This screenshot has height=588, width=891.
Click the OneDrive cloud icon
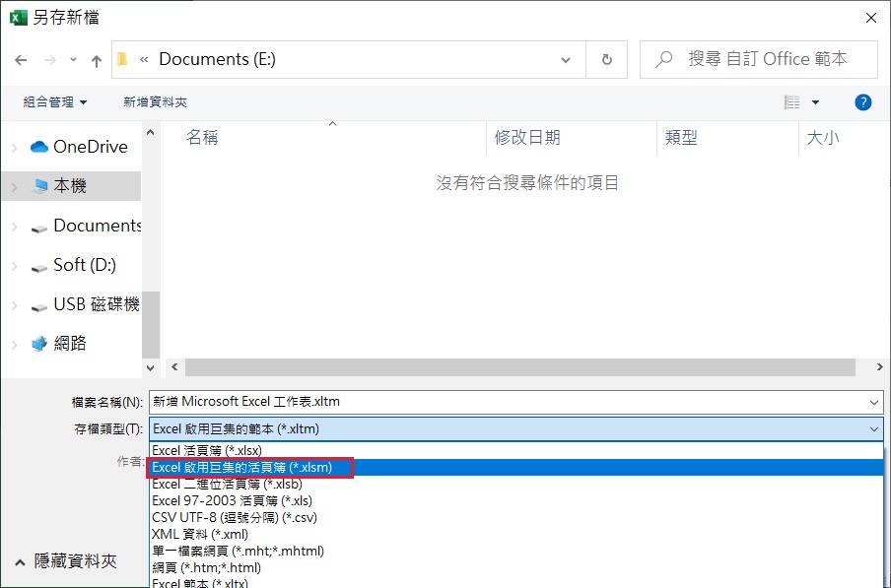[39, 147]
